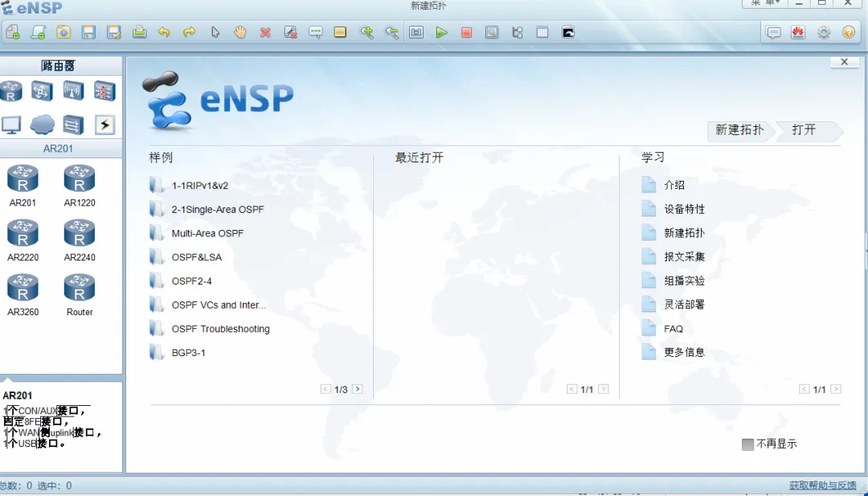Screen dimensions: 868x496
Task: Pick the AR2240 router device
Action: (x=79, y=240)
